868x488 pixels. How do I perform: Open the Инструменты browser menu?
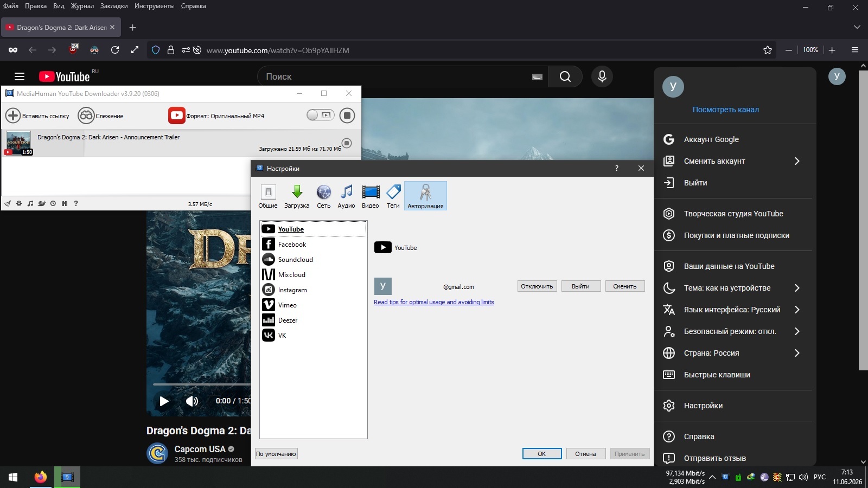pos(155,6)
